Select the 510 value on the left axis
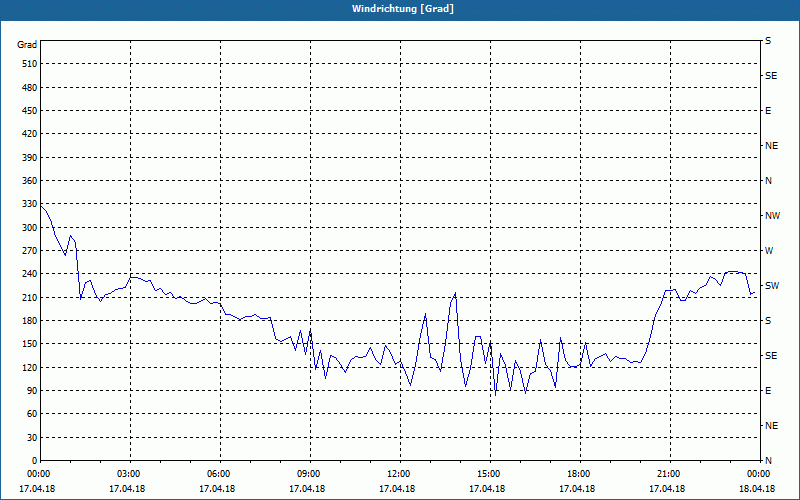 tap(30, 64)
